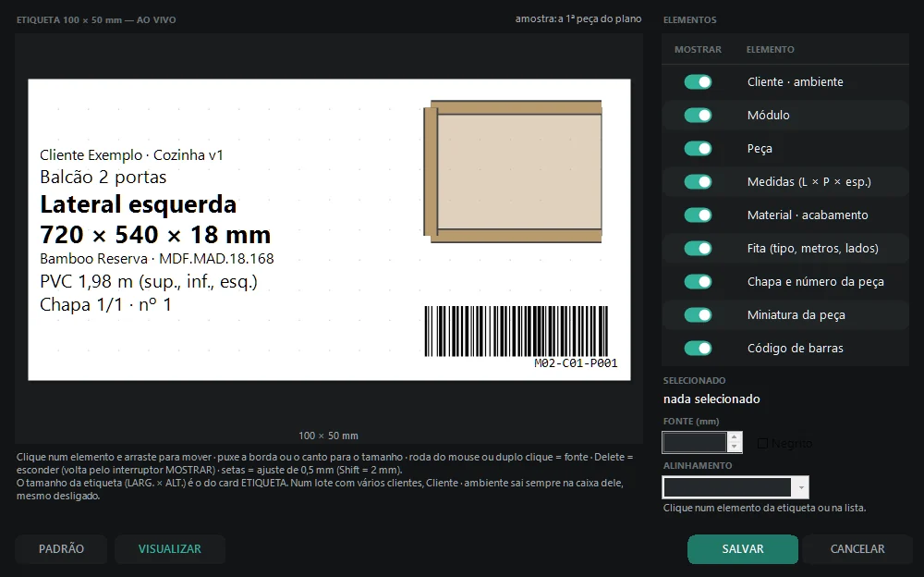Toggle the Código de barras switch
The height and width of the screenshot is (577, 924).
(x=698, y=348)
